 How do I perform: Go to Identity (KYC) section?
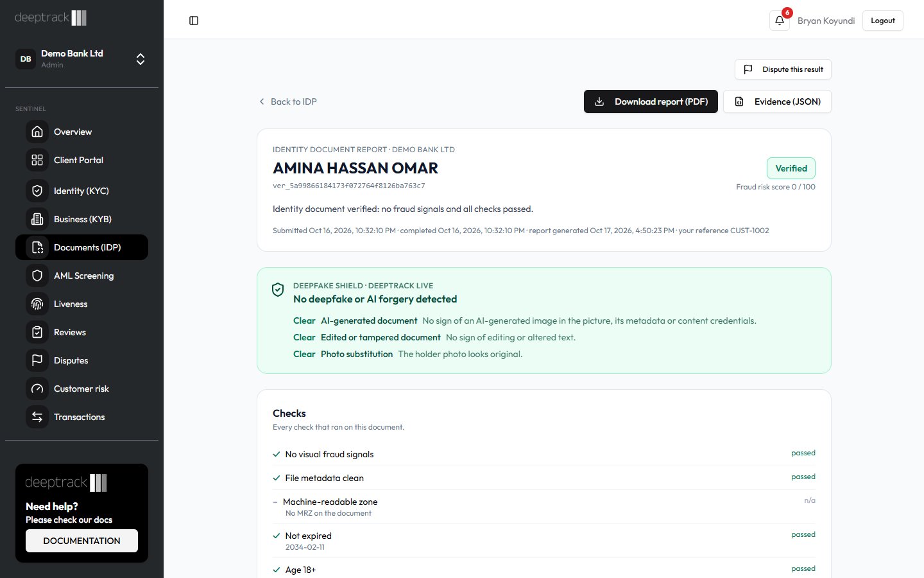(81, 191)
